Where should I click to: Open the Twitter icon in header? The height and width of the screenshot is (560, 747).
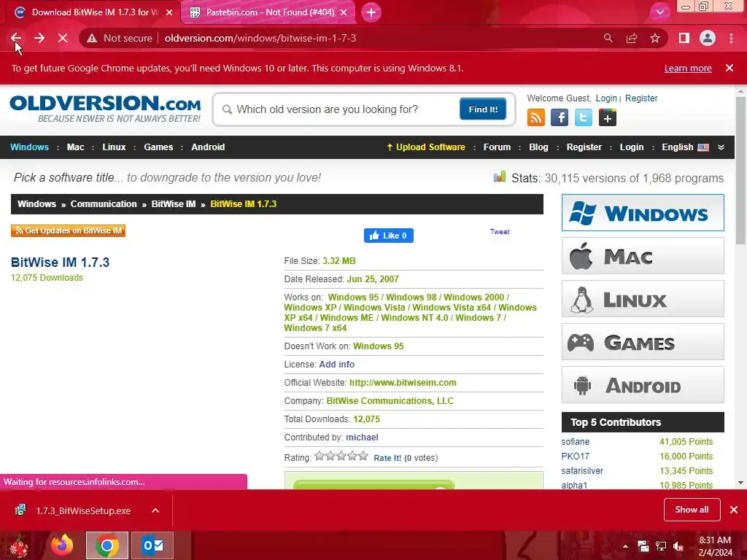(583, 117)
